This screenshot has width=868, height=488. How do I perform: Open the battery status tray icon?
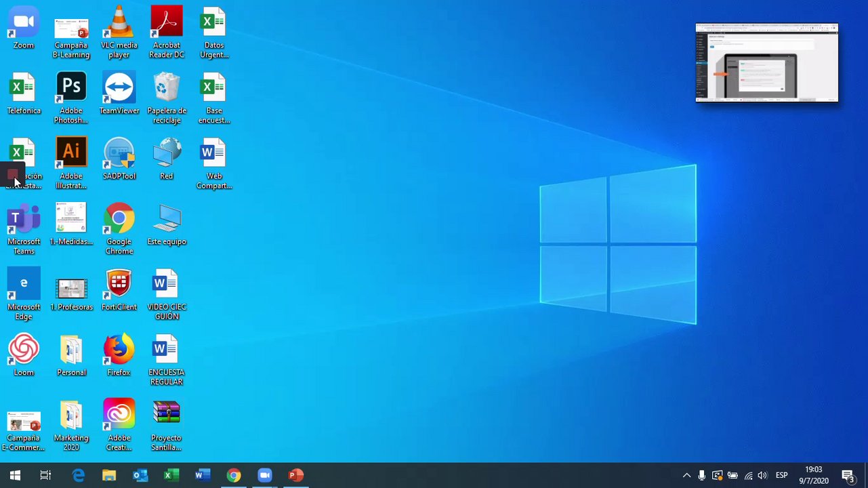pos(732,476)
